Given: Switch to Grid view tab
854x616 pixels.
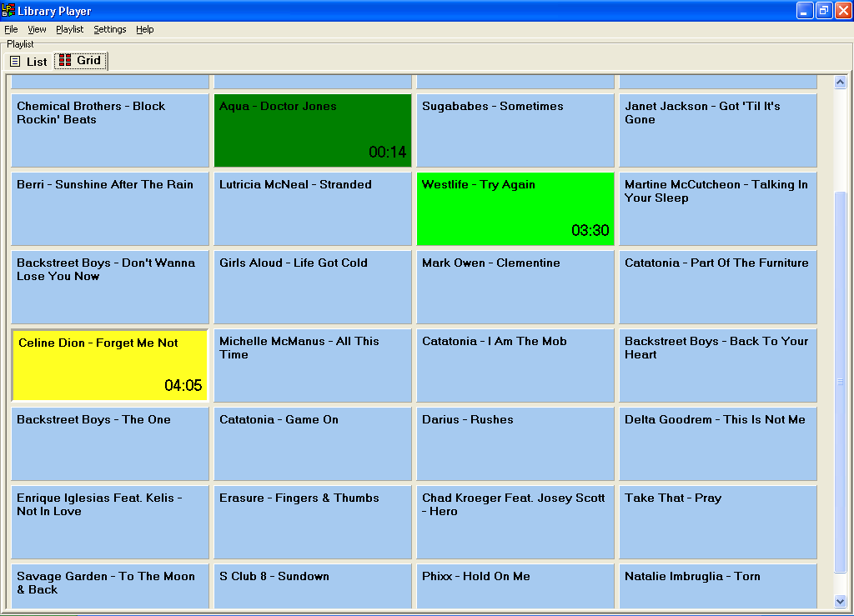Looking at the screenshot, I should (x=81, y=60).
